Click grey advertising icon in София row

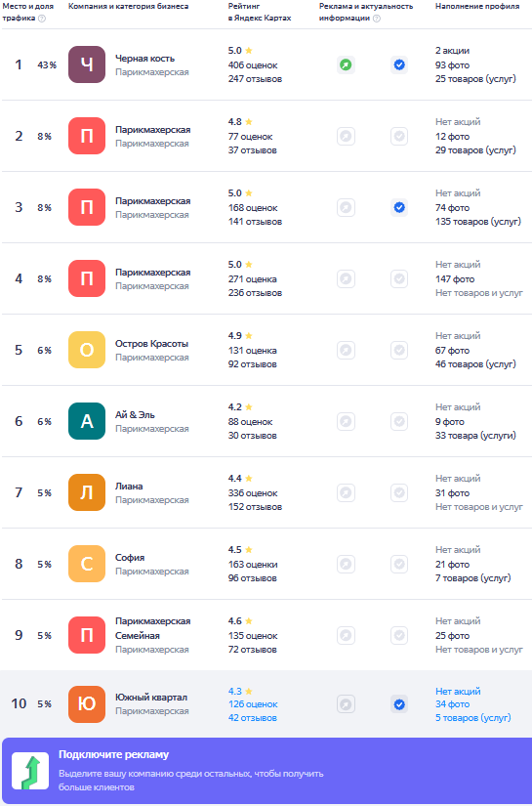(347, 564)
